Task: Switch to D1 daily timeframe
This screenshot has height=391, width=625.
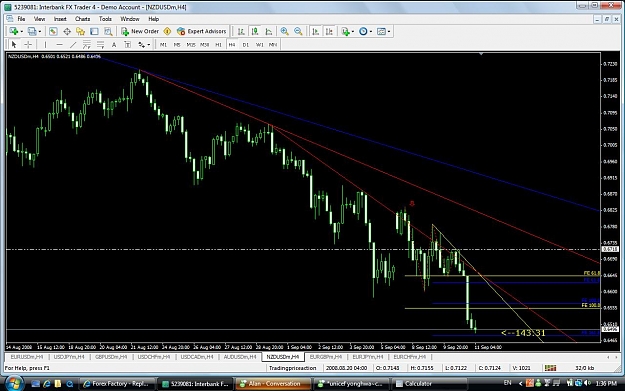Action: click(246, 45)
